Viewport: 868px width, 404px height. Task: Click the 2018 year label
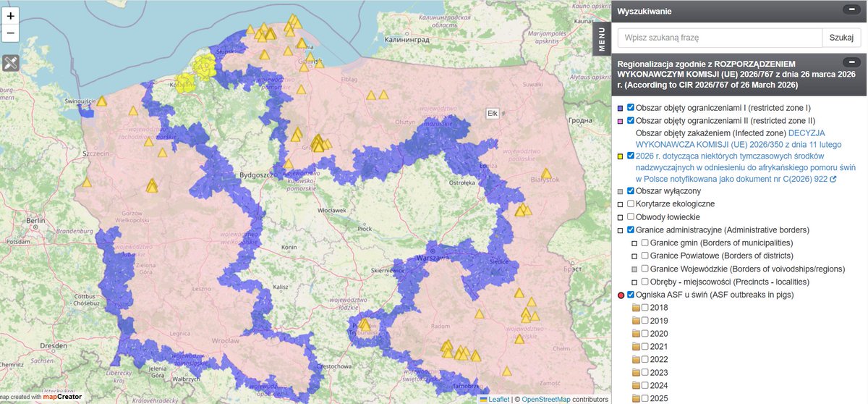point(659,308)
